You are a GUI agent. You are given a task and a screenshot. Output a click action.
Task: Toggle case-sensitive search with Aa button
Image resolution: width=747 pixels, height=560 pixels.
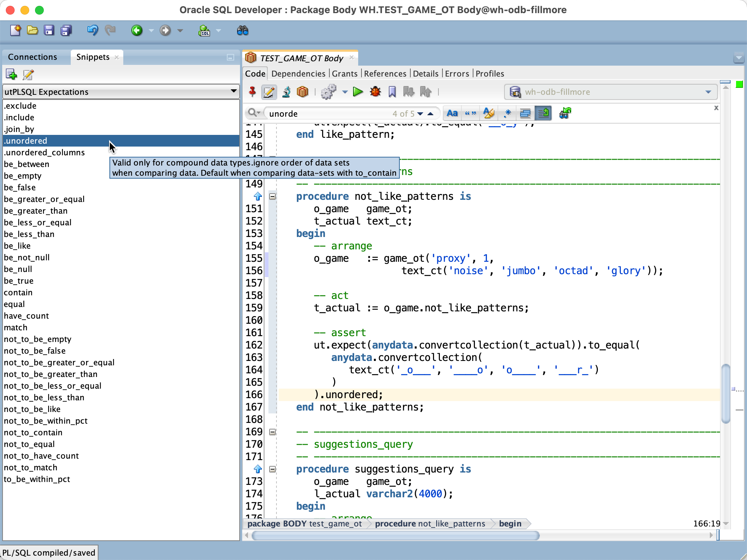click(452, 113)
